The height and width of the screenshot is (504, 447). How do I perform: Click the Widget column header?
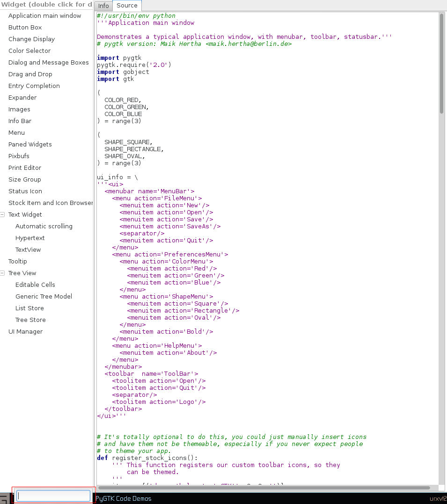[47, 5]
